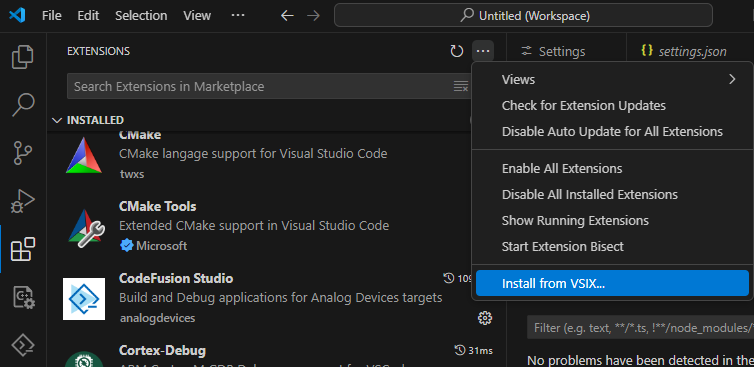
Task: Open the Explorer view in activity bar
Action: tap(23, 57)
